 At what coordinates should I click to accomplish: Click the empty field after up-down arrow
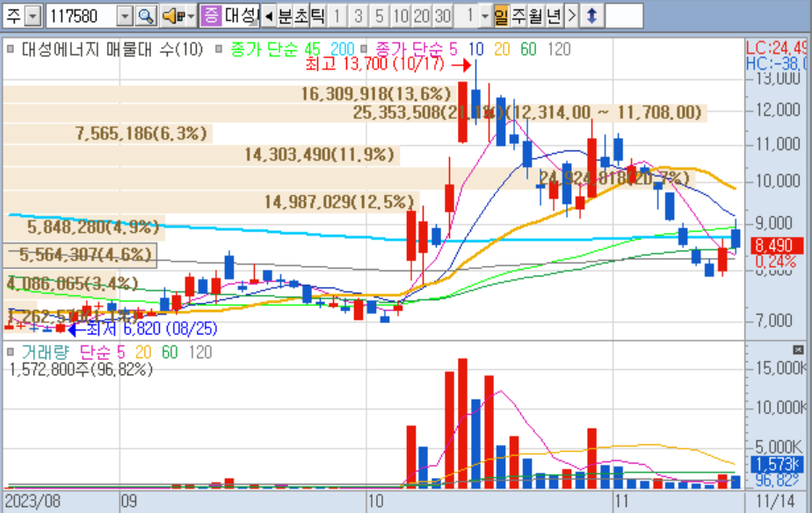[x=624, y=16]
